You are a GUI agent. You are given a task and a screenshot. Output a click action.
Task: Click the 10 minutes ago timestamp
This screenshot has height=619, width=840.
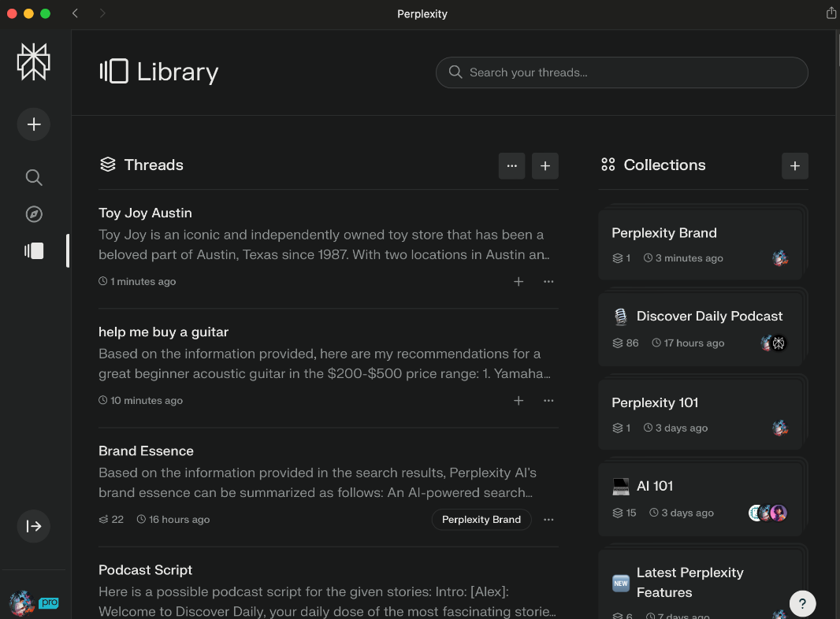pyautogui.click(x=141, y=401)
